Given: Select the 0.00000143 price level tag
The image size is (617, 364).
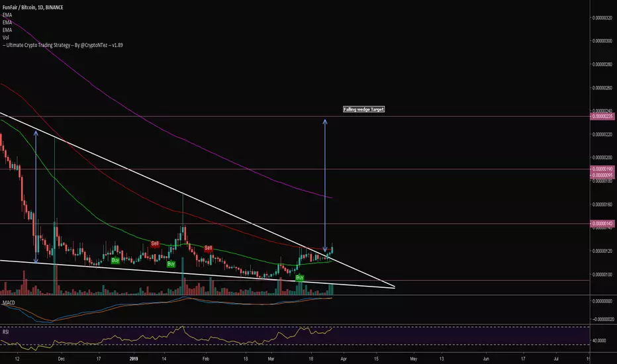Looking at the screenshot, I should point(602,224).
